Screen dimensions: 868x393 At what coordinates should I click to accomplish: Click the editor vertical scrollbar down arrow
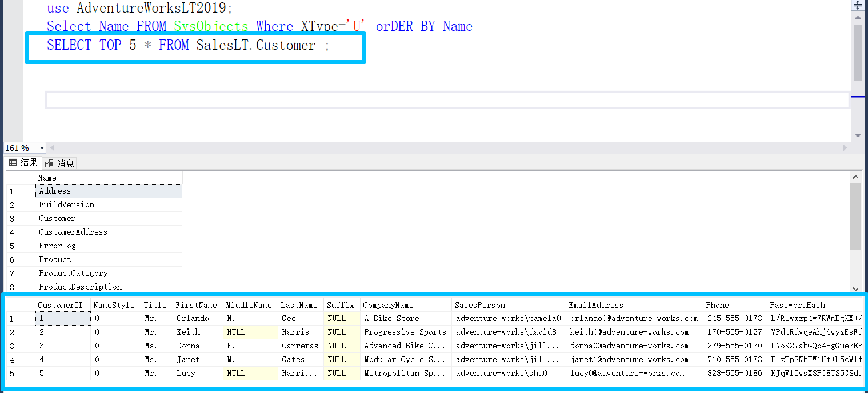[858, 135]
